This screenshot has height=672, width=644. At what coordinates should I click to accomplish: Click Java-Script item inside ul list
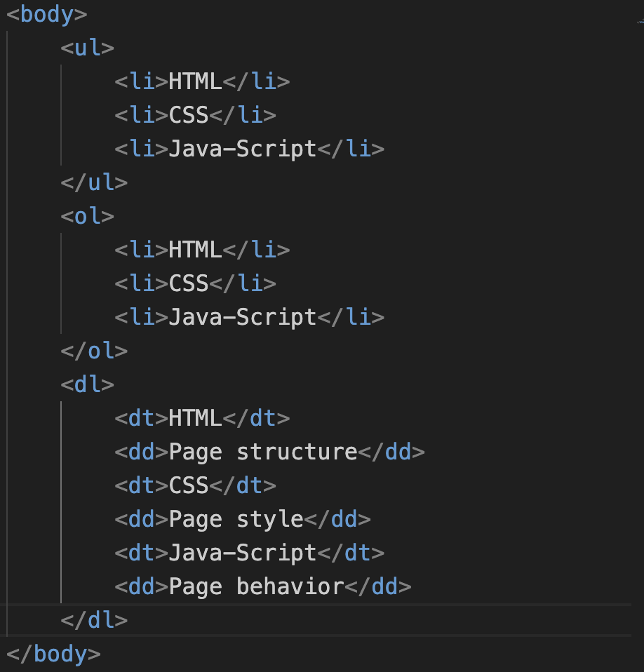pos(243,149)
